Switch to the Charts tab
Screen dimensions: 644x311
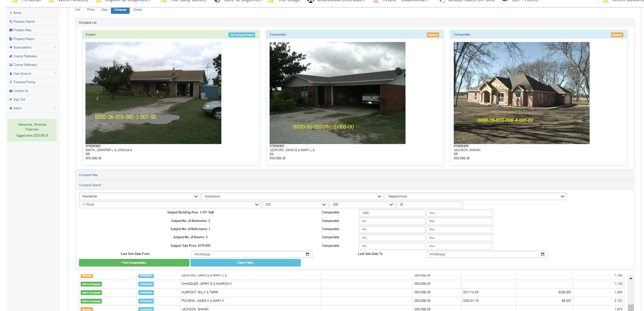(137, 9)
